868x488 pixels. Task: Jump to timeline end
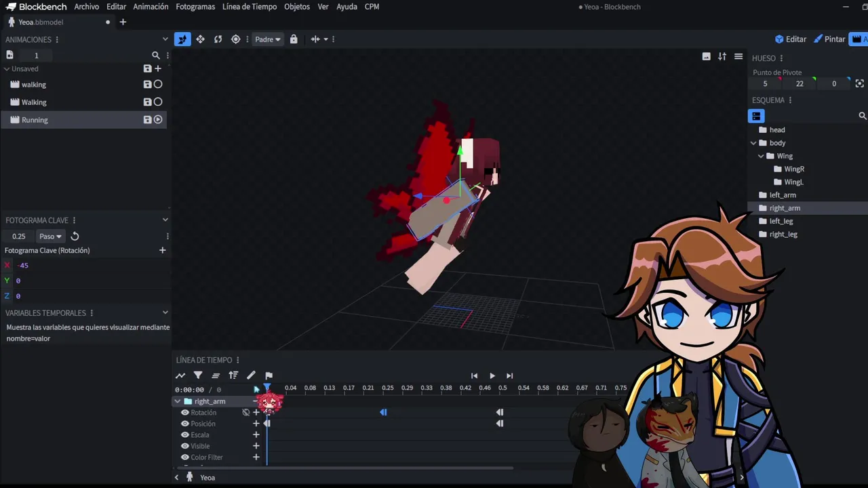coord(509,375)
